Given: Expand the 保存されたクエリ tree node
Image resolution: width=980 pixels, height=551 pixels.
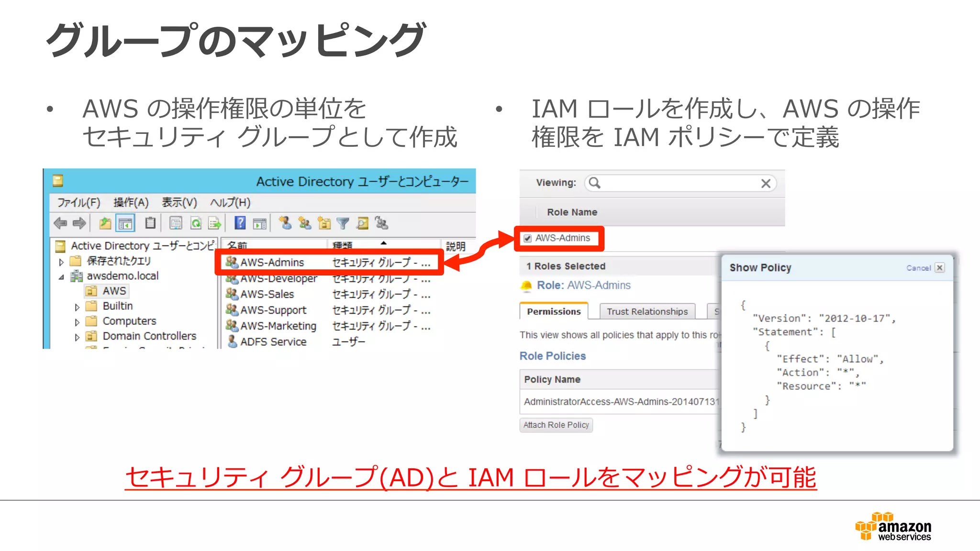Looking at the screenshot, I should 61,262.
